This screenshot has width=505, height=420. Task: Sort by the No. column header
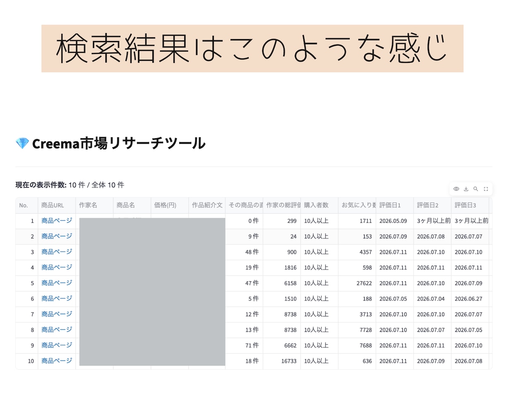[x=27, y=205]
